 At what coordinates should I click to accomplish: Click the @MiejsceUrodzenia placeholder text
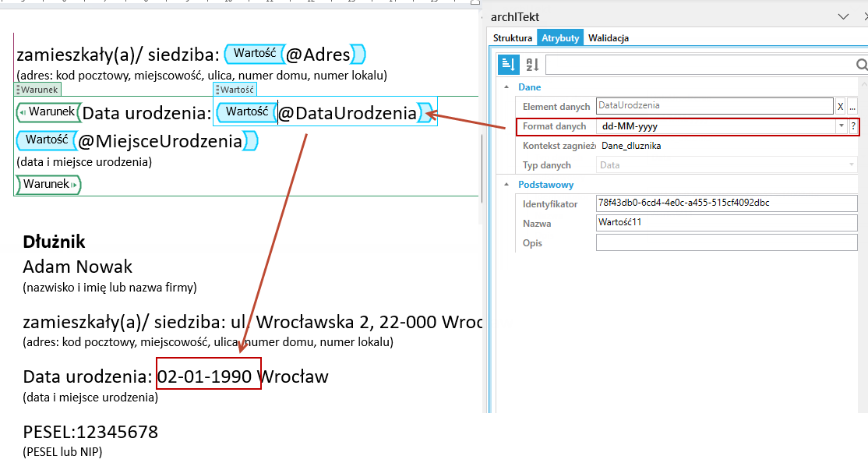pyautogui.click(x=160, y=141)
